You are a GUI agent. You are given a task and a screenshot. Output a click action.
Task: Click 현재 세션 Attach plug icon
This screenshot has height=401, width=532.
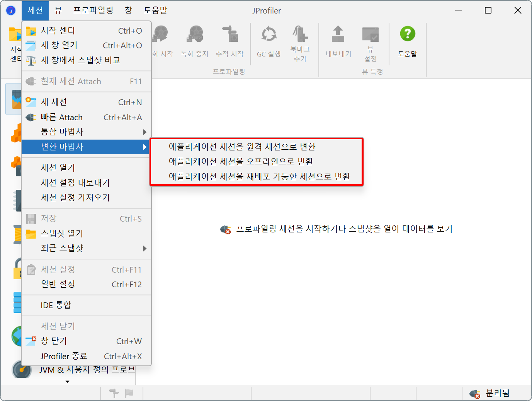coord(31,81)
